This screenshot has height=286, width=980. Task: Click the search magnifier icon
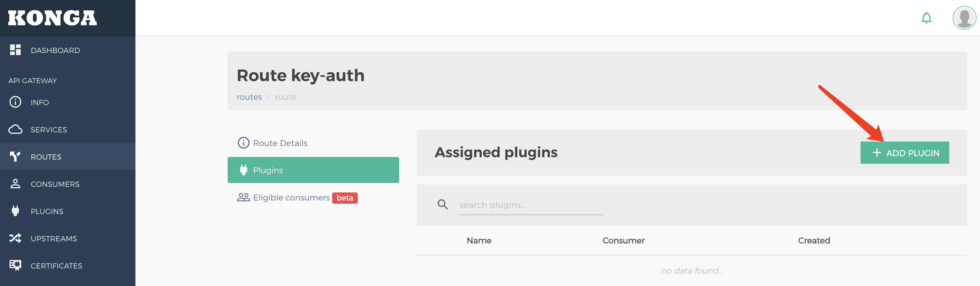click(442, 205)
